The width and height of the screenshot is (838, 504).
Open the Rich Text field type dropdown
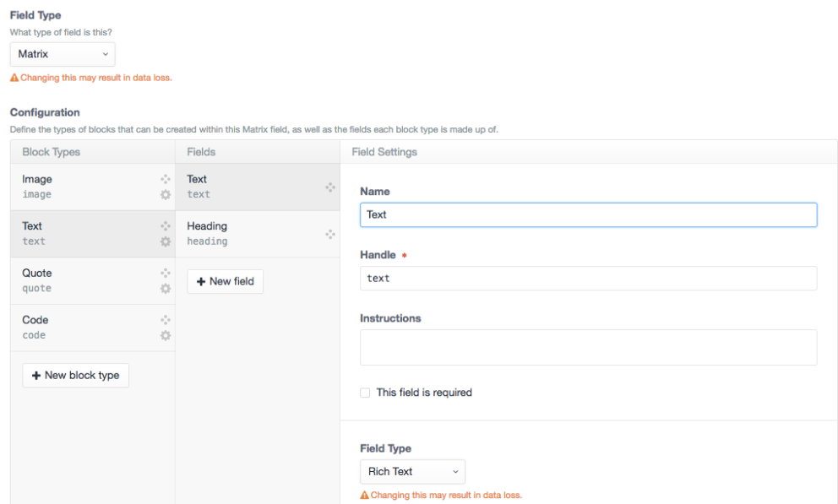412,472
